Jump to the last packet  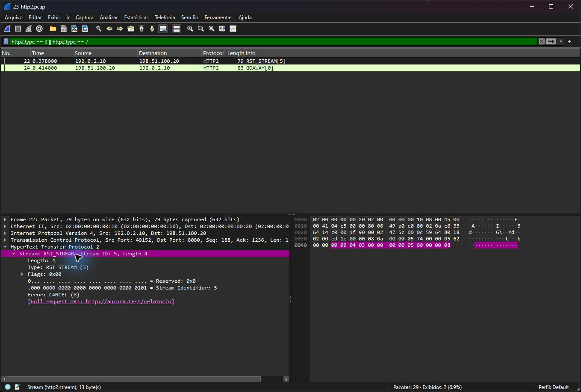click(x=152, y=29)
